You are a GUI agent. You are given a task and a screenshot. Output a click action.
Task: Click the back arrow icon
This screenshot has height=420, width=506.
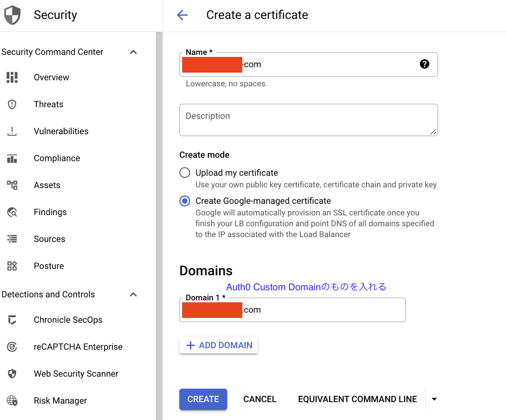(182, 15)
